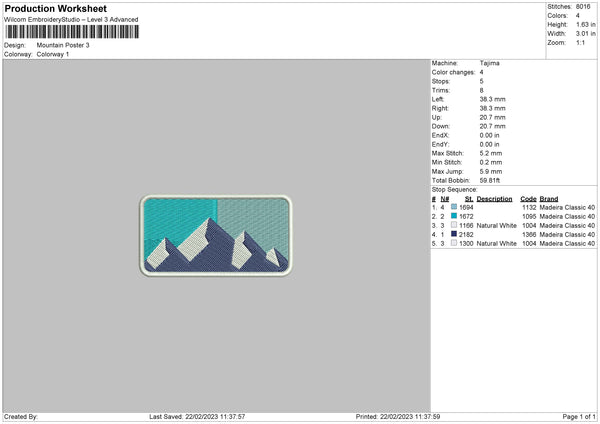
Task: Click the 'Code' column header
Action: point(528,199)
